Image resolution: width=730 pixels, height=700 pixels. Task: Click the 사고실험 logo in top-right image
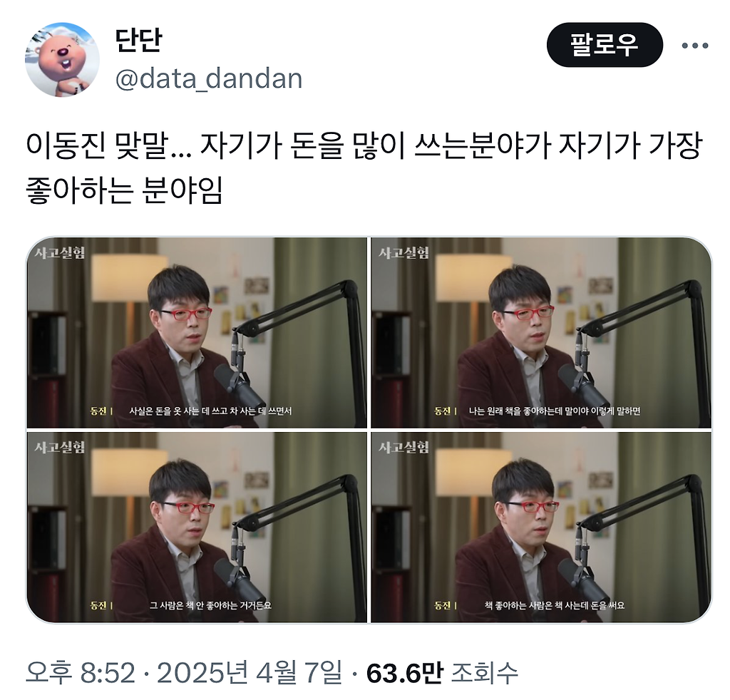coord(403,253)
